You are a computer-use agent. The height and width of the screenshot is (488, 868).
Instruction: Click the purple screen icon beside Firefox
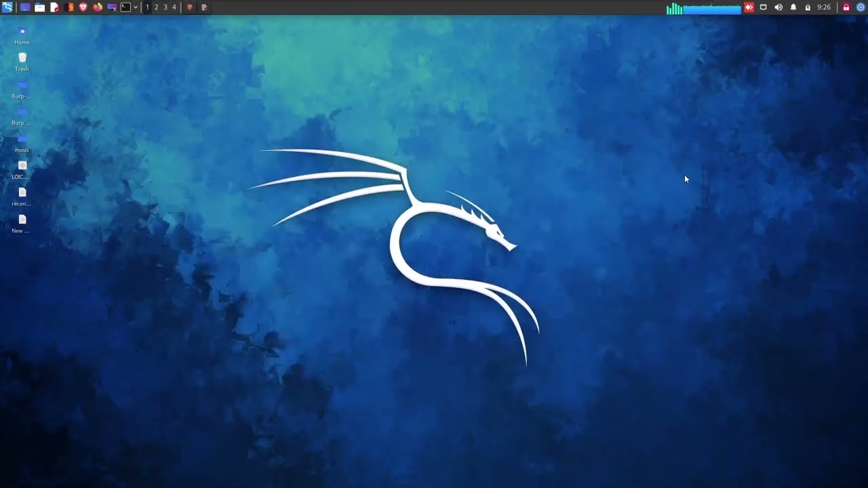[x=113, y=7]
